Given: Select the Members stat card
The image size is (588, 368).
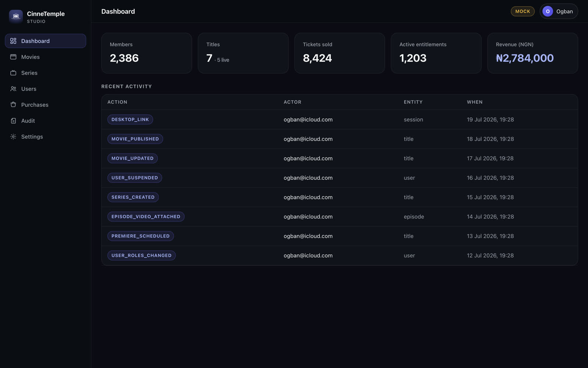Looking at the screenshot, I should point(147,53).
